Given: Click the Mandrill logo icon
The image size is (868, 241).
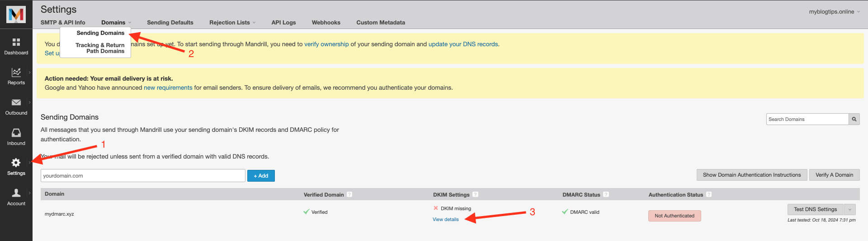Looking at the screenshot, I should click(x=16, y=14).
